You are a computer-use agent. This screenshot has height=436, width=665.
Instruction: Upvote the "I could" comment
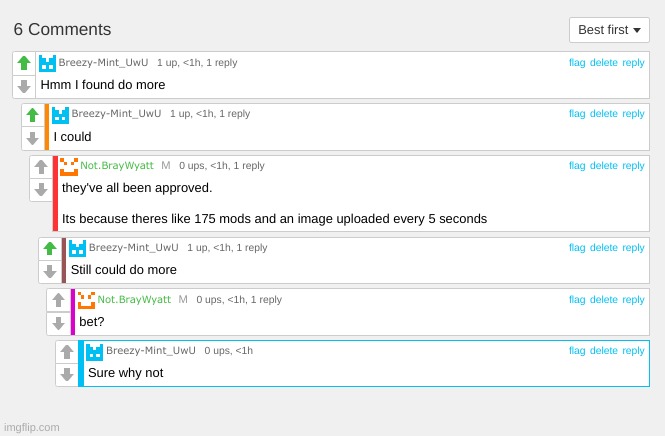click(33, 115)
